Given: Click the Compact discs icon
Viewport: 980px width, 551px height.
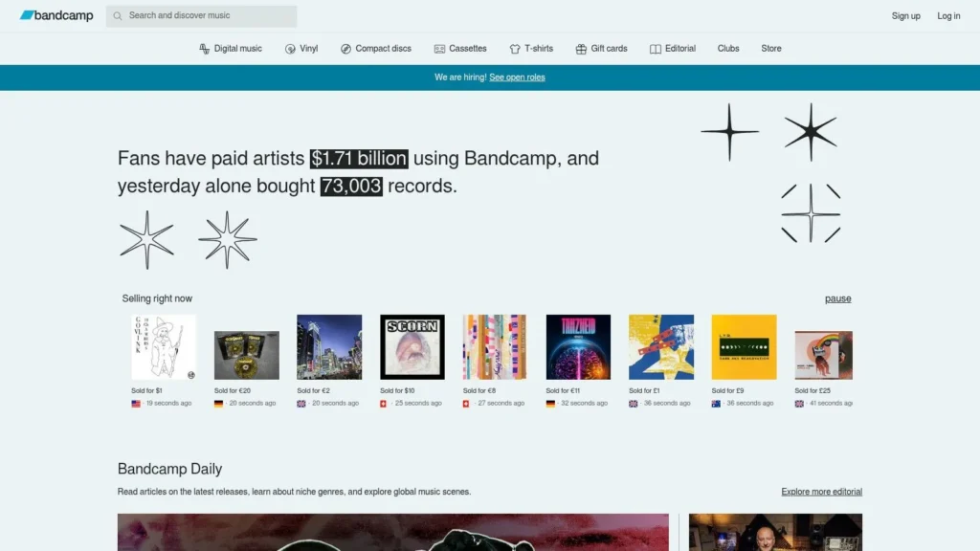Looking at the screenshot, I should coord(345,49).
